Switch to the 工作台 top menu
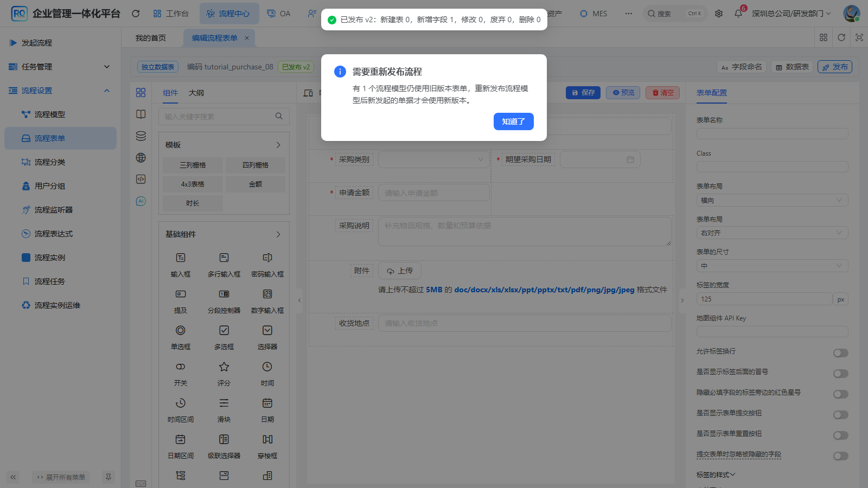The image size is (868, 488). coord(171,14)
